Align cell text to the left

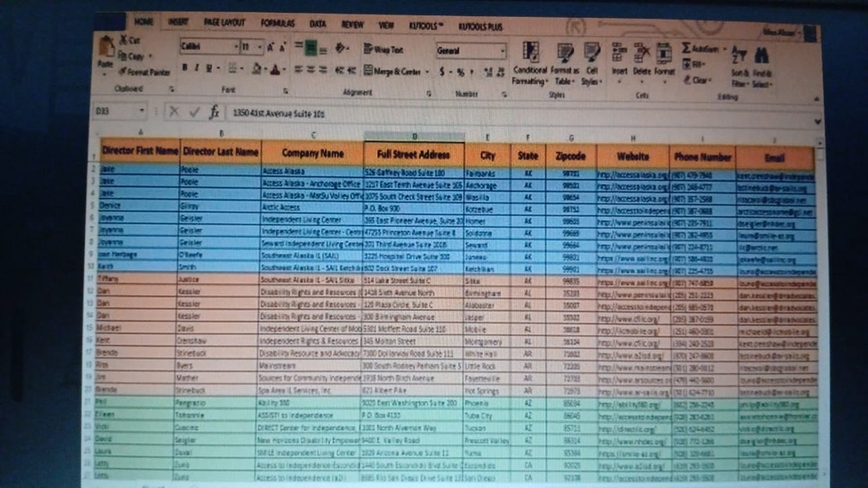pyautogui.click(x=297, y=70)
